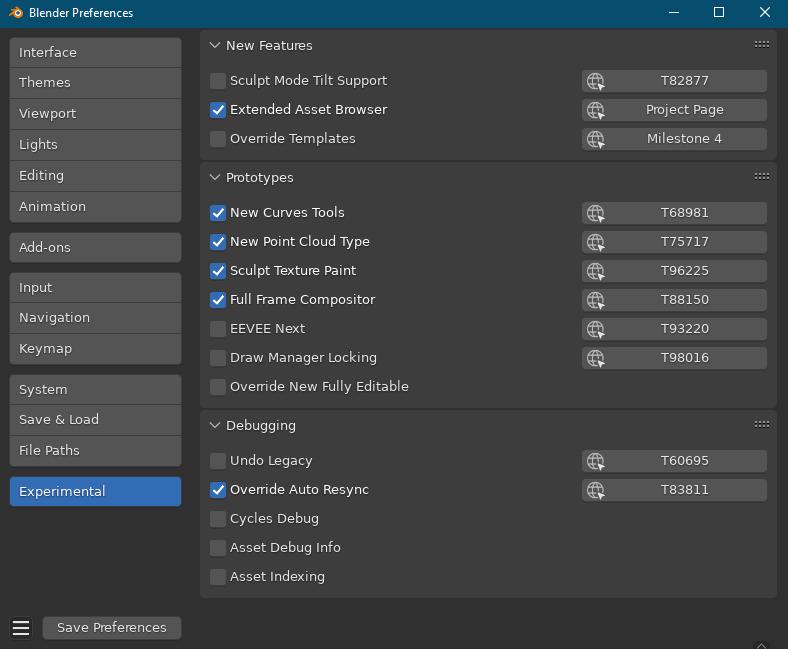The width and height of the screenshot is (788, 649).
Task: Switch to the Themes tab
Action: [x=95, y=83]
